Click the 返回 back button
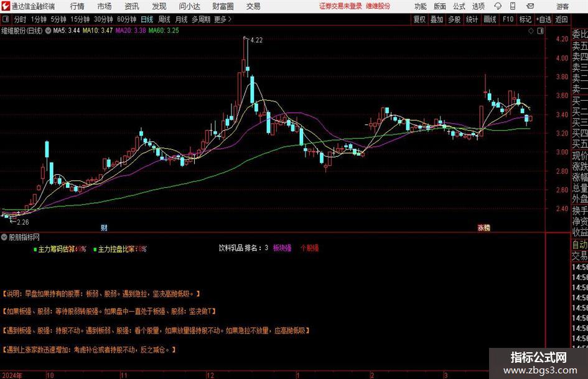The image size is (588, 379). (561, 19)
